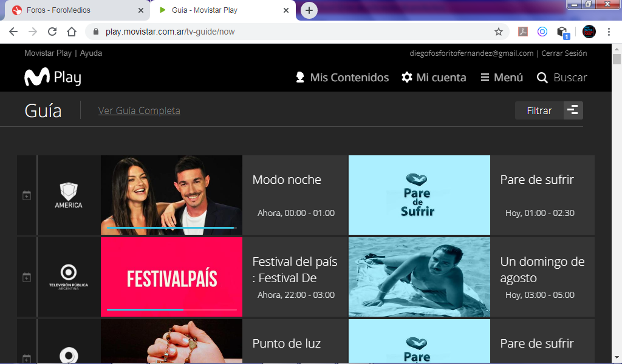
Task: Open Un domingo de agosto title
Action: point(542,270)
